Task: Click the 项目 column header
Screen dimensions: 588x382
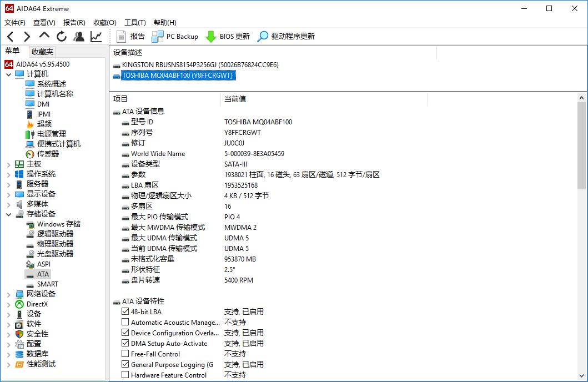Action: click(165, 99)
